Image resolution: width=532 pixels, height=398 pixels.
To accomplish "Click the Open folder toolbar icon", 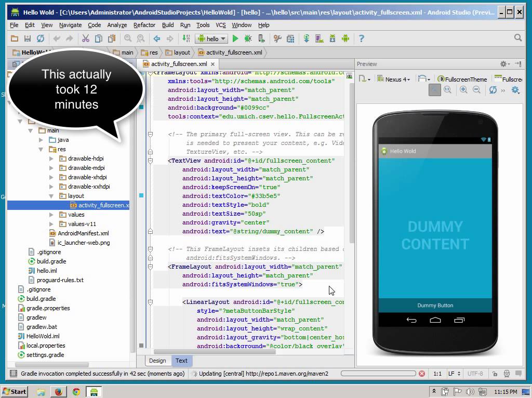I will (x=14, y=38).
